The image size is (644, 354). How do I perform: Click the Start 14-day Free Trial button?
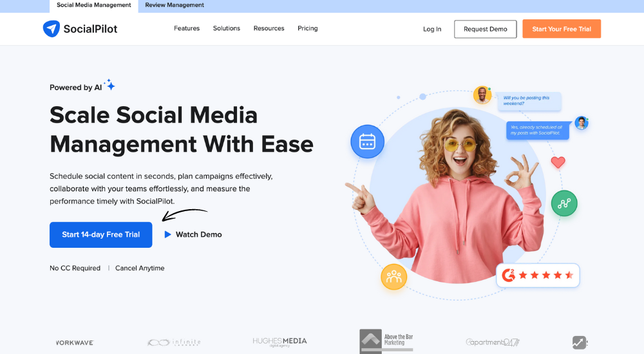coord(101,235)
